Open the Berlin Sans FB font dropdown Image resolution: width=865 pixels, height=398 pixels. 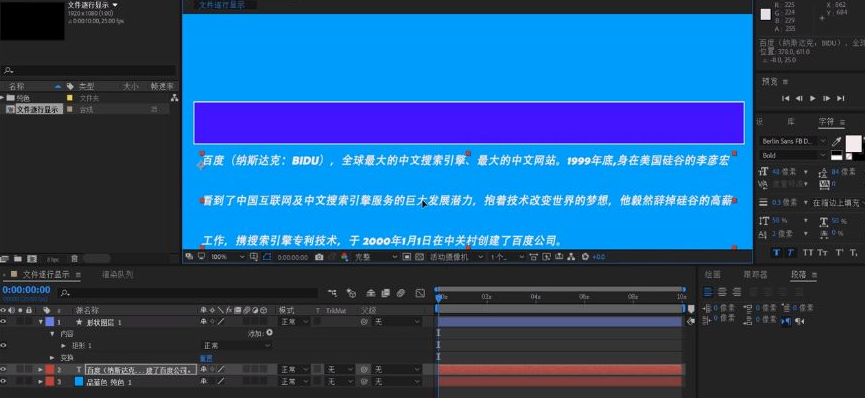click(x=794, y=141)
